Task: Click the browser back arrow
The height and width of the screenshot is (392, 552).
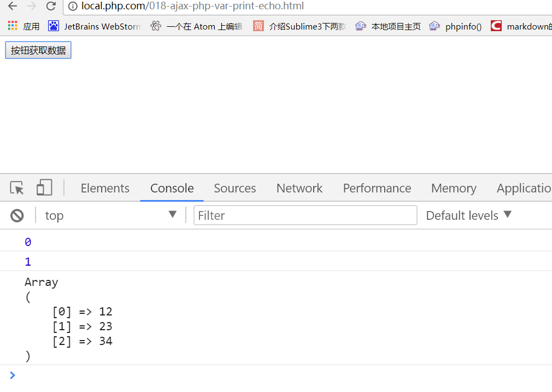Action: tap(13, 6)
